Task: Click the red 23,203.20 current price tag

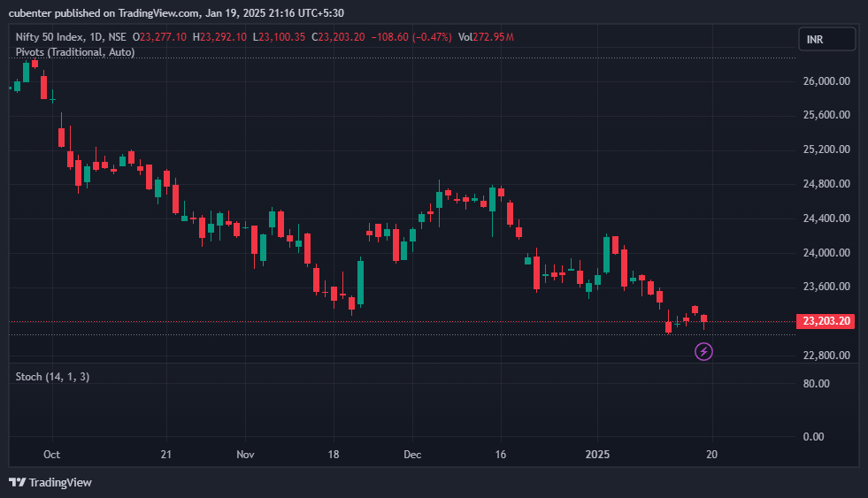Action: 826,321
